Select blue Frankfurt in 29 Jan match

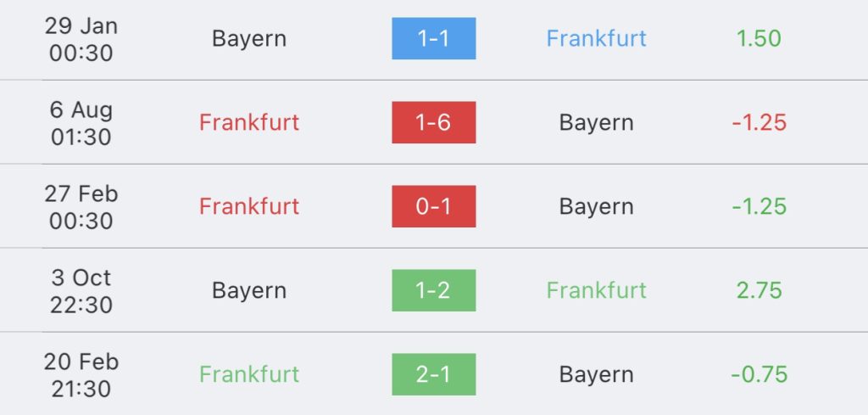click(596, 38)
